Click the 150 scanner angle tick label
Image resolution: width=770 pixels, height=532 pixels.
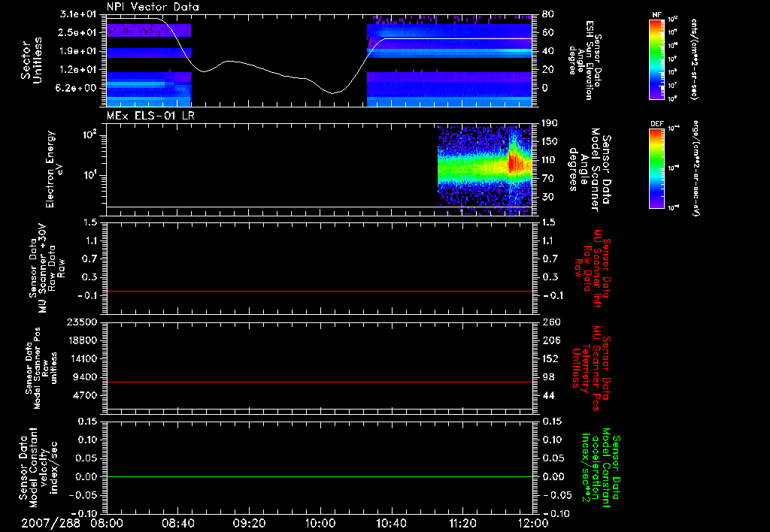coord(550,141)
